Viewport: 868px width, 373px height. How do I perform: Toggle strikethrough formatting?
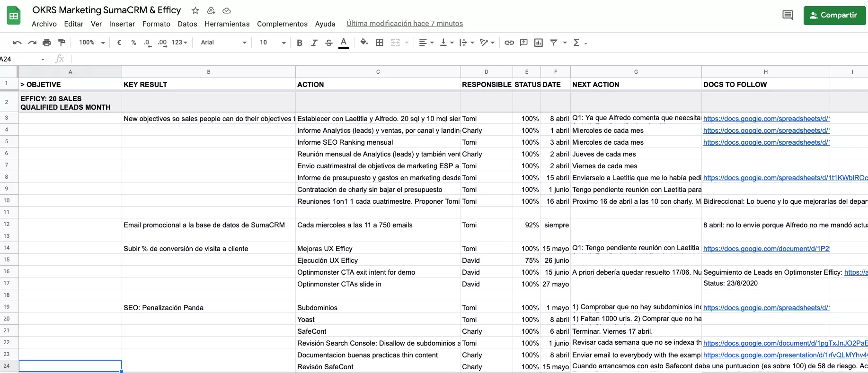tap(329, 43)
